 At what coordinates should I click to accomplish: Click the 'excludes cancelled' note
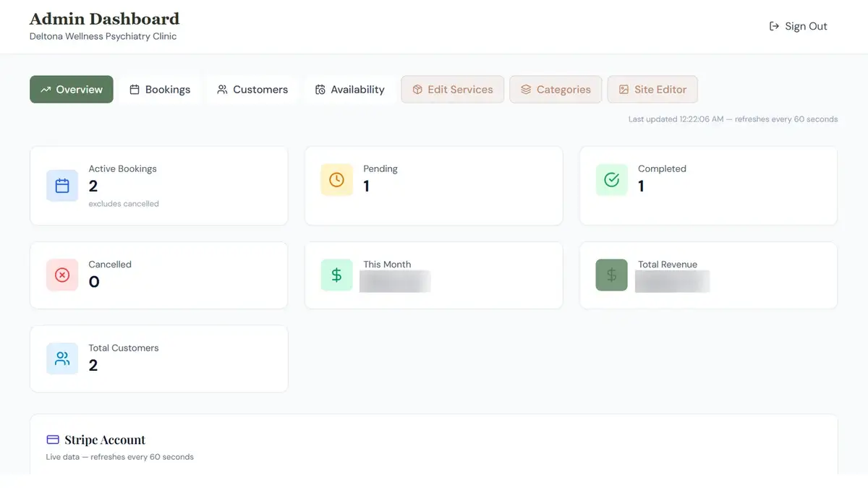point(124,204)
